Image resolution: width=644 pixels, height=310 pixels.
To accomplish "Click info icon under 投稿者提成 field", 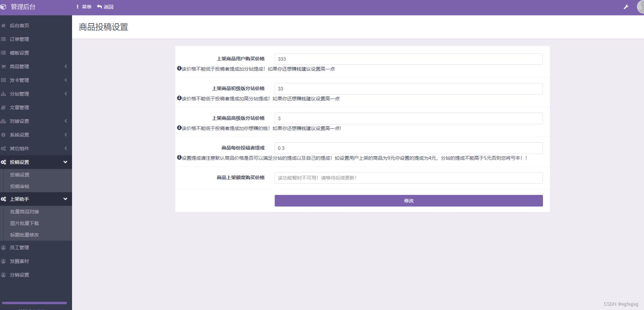I will pyautogui.click(x=179, y=157).
